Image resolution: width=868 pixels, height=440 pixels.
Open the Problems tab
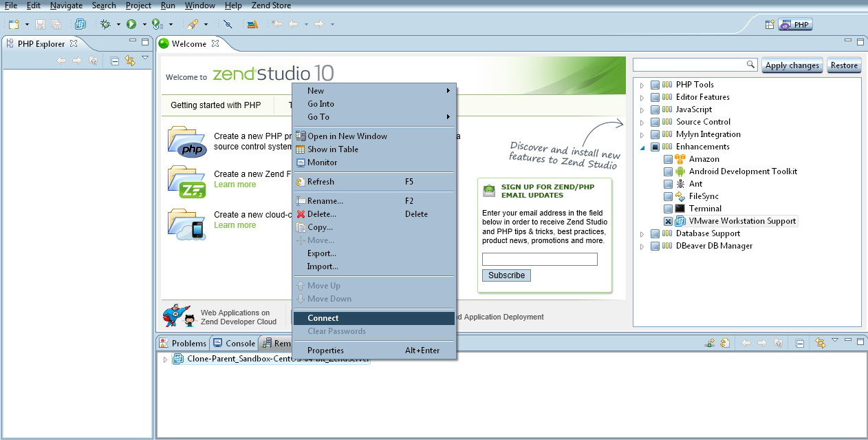point(182,343)
